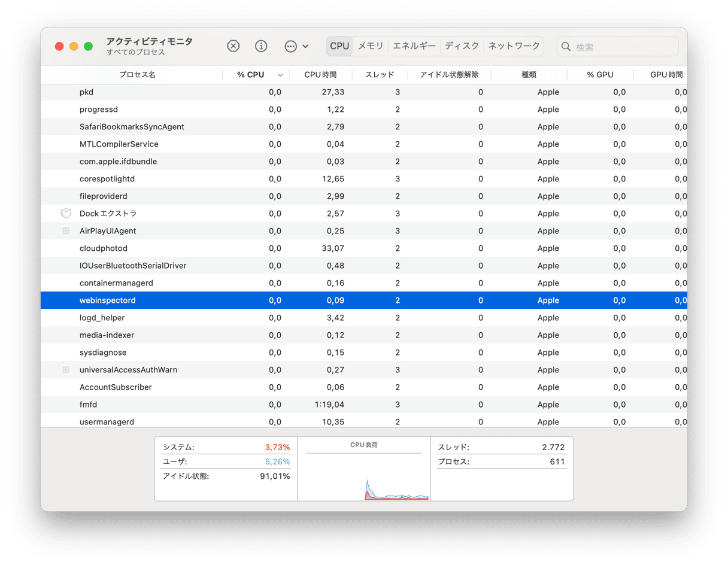728x565 pixels.
Task: Select the fileproviderd process
Action: 103,196
